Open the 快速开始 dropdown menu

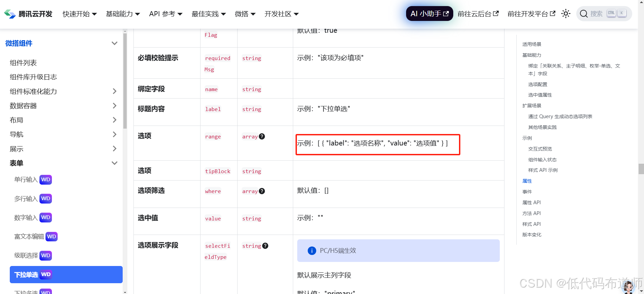pyautogui.click(x=80, y=14)
